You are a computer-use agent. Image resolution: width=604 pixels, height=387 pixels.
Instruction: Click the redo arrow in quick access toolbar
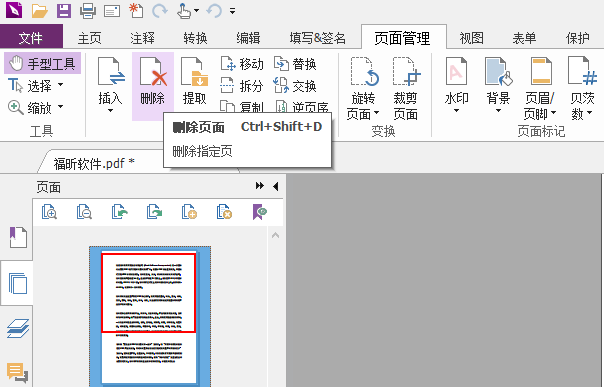[x=159, y=11]
